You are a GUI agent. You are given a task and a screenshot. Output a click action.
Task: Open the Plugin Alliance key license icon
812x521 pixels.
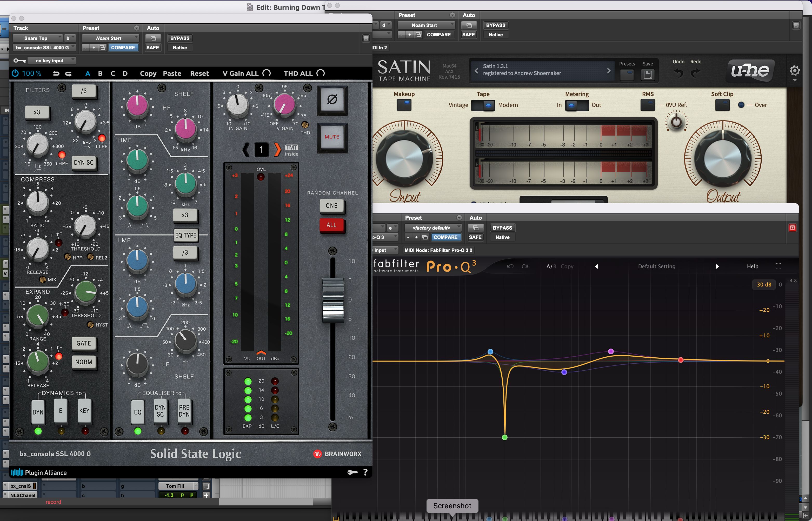coord(352,473)
